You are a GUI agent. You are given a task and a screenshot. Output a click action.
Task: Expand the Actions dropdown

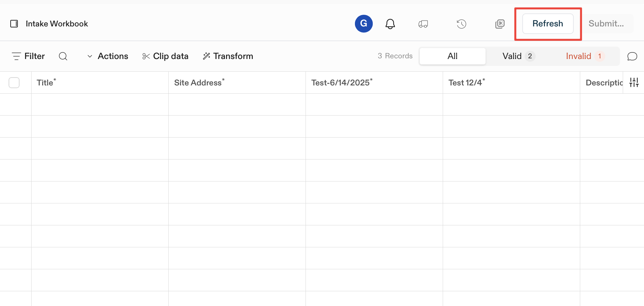click(108, 56)
